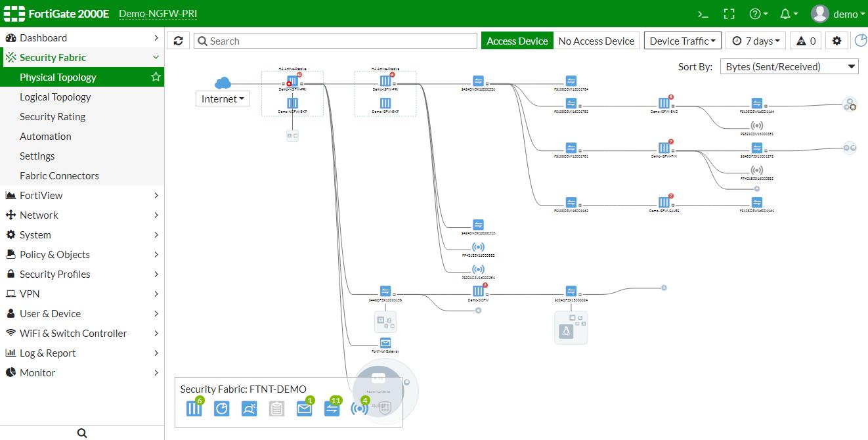Select the Demo-ISFW-ENG FortiGate node
The width and height of the screenshot is (868, 440).
[x=664, y=103]
